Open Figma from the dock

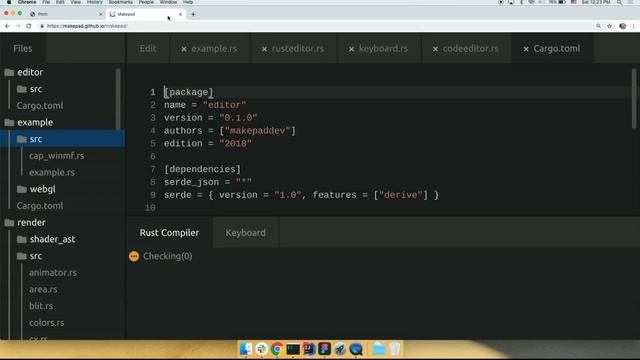324,349
